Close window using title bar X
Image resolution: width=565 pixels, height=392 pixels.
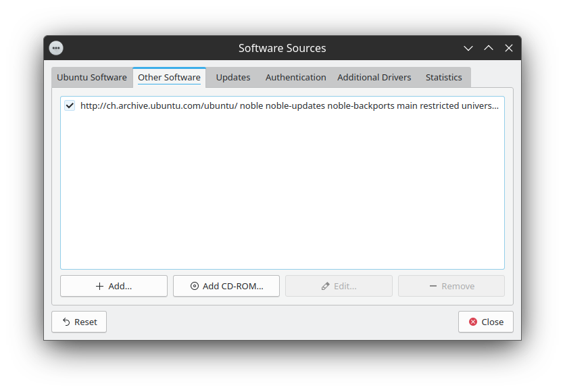(509, 48)
